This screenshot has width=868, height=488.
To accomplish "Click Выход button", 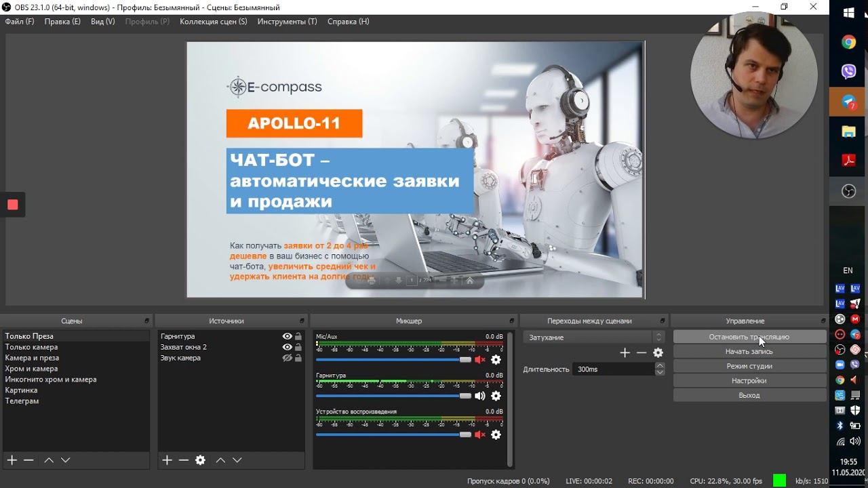I will click(749, 395).
